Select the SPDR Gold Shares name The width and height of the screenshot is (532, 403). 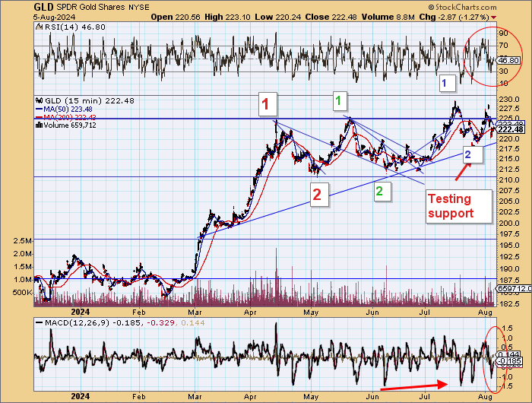[x=89, y=7]
